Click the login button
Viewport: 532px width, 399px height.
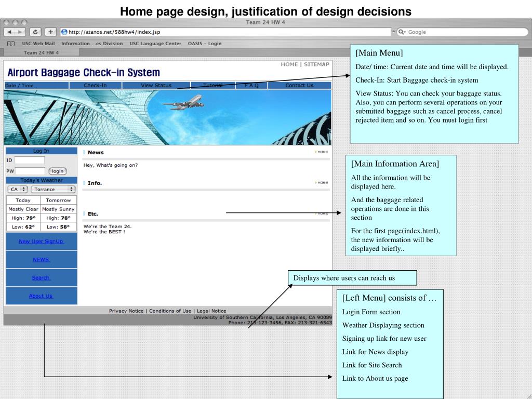coord(58,171)
